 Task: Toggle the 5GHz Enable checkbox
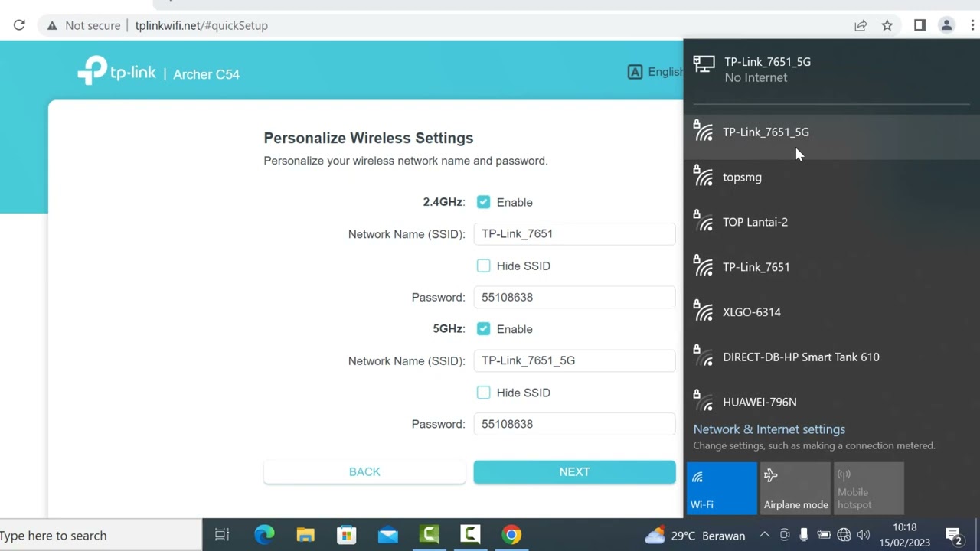(483, 328)
